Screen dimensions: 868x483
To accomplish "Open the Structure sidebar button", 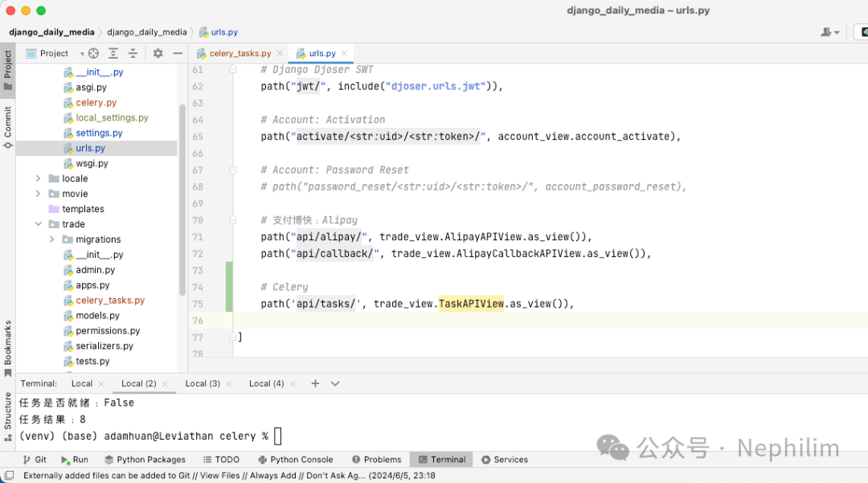I will [x=8, y=416].
